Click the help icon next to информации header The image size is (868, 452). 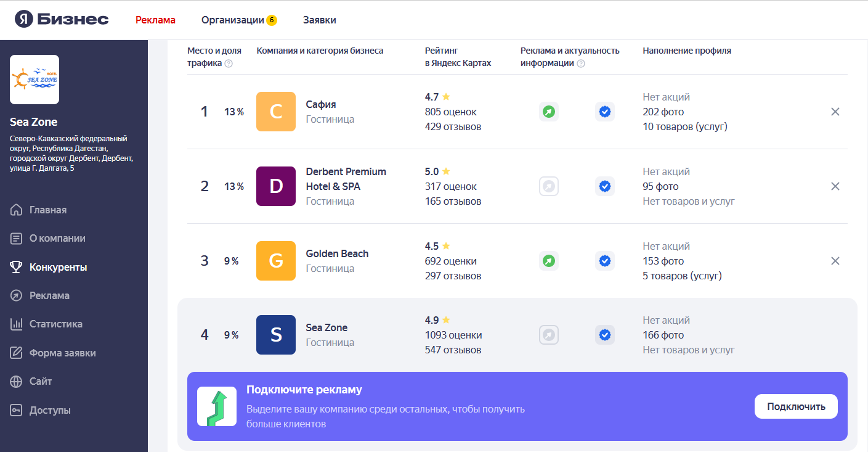pos(580,64)
